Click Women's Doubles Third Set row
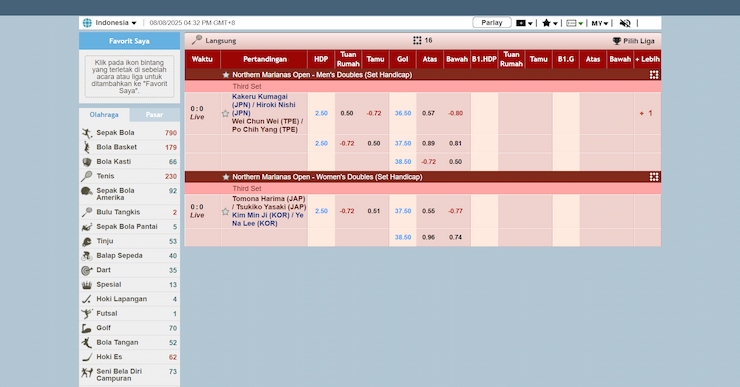The width and height of the screenshot is (740, 387). click(x=423, y=189)
